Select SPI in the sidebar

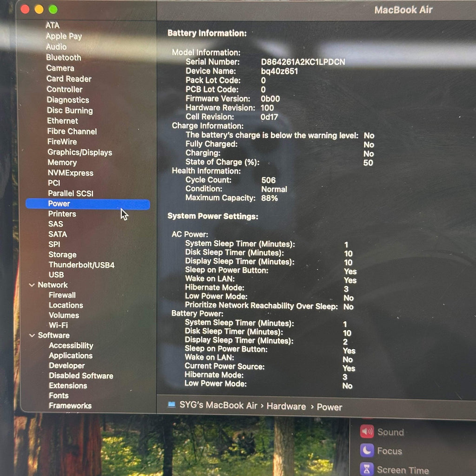(x=54, y=244)
